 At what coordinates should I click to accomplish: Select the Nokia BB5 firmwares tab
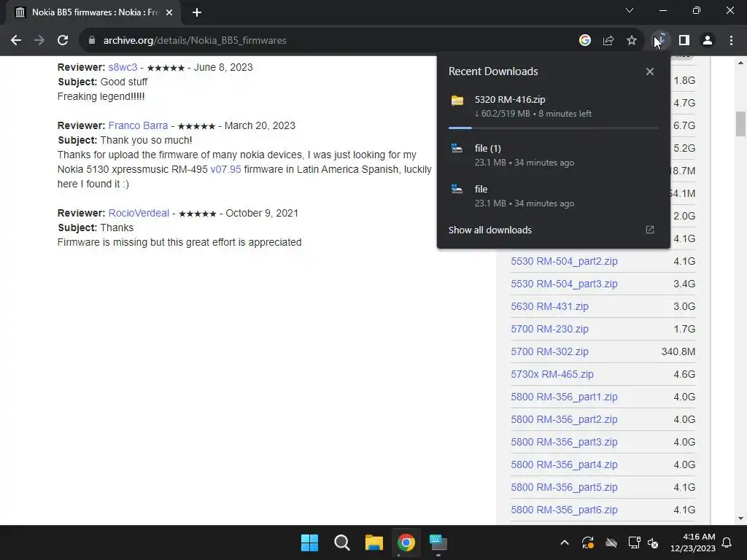pyautogui.click(x=93, y=12)
